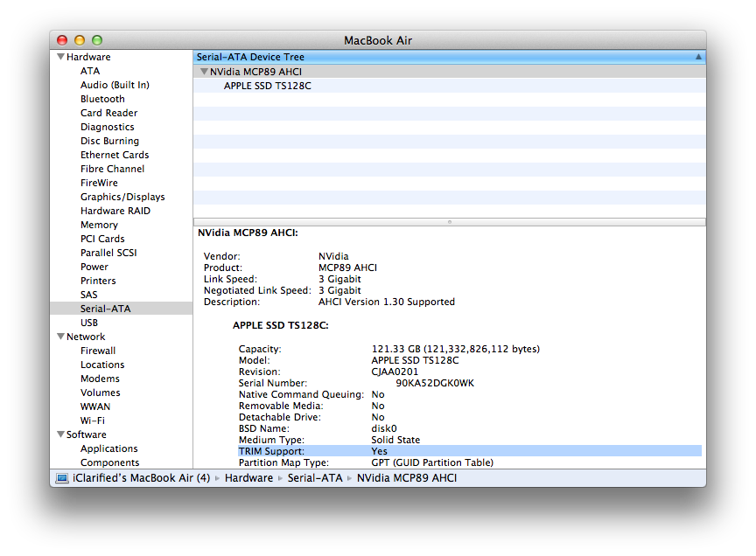Image resolution: width=756 pixels, height=556 pixels.
Task: Click the split pane divider handle
Action: (x=449, y=222)
